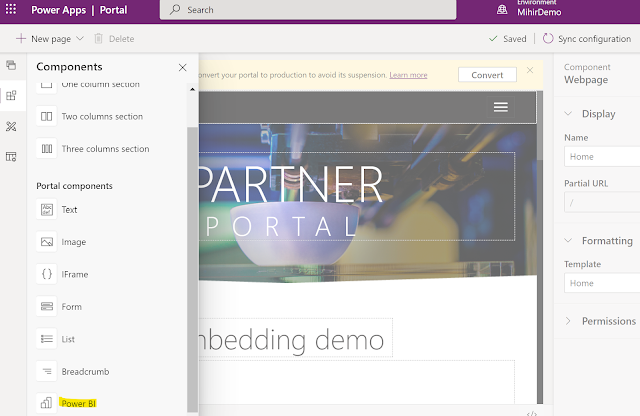Open the Template Home dropdown

(602, 283)
